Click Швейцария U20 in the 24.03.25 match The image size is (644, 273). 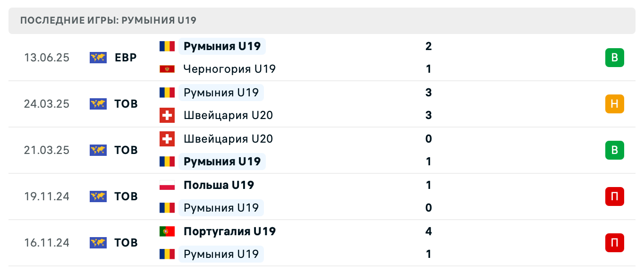click(x=228, y=115)
